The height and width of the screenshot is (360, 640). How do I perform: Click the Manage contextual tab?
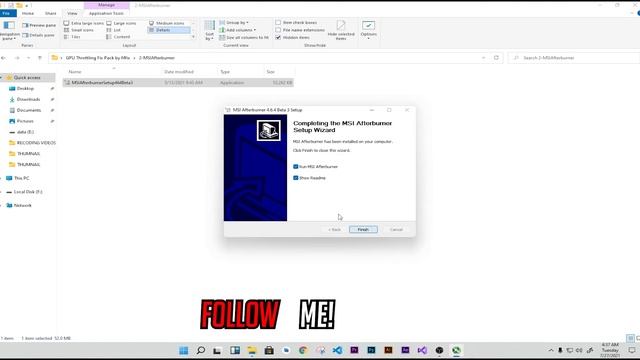[x=107, y=5]
